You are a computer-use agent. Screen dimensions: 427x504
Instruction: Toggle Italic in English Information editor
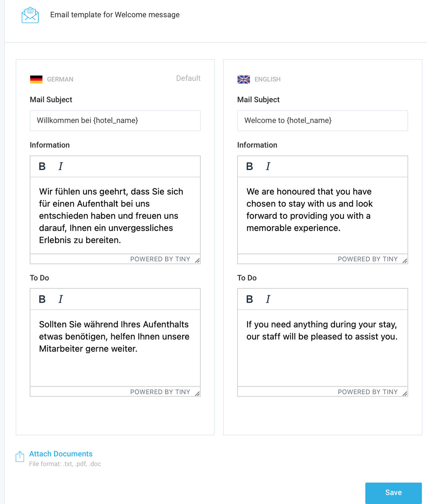click(268, 166)
